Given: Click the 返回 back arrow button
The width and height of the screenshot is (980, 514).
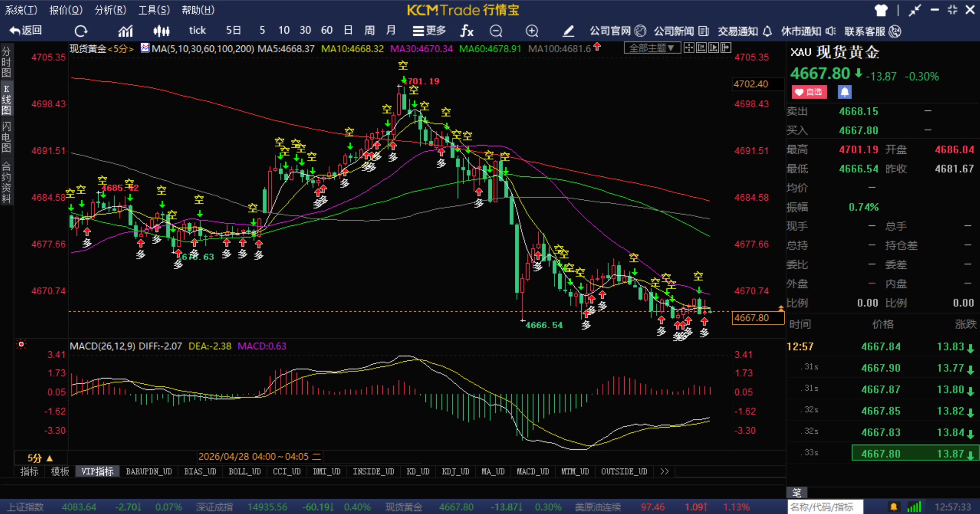Looking at the screenshot, I should click(x=26, y=31).
